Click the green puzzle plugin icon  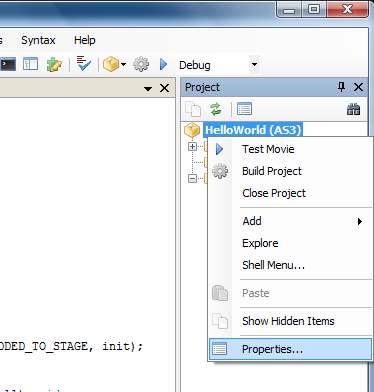point(54,64)
